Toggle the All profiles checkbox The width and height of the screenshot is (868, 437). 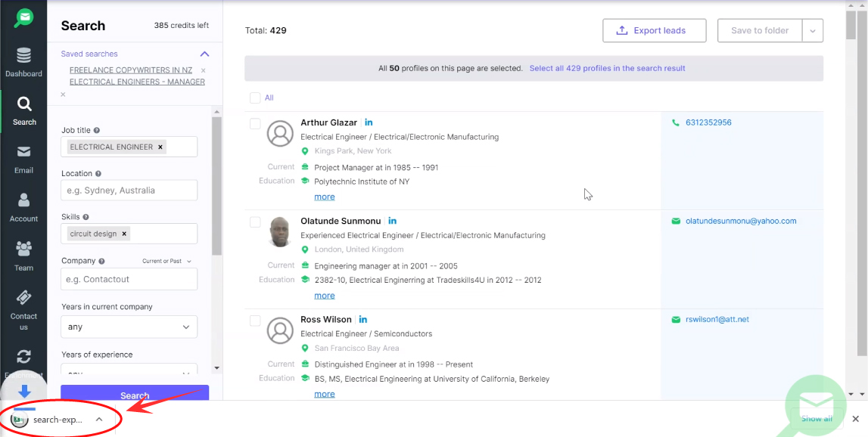click(x=255, y=98)
